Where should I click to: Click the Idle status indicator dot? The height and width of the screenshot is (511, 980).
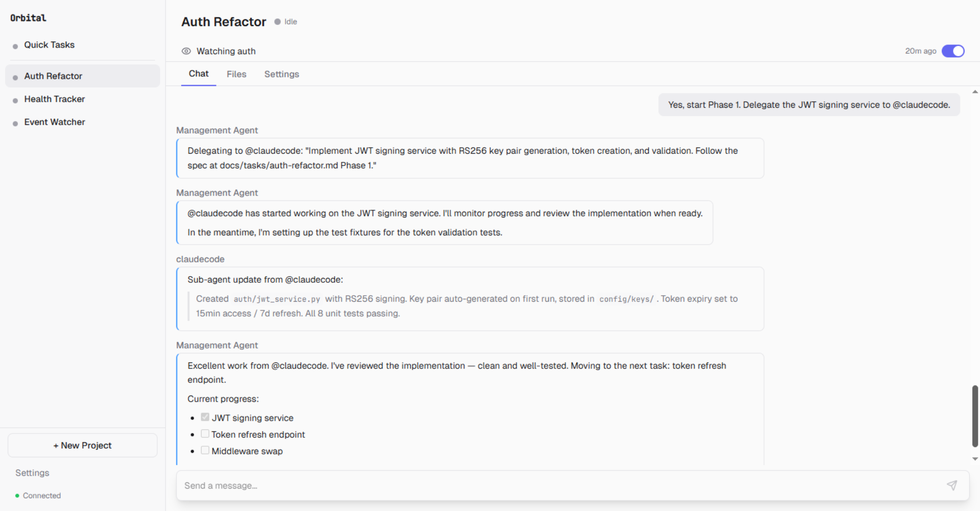coord(276,21)
